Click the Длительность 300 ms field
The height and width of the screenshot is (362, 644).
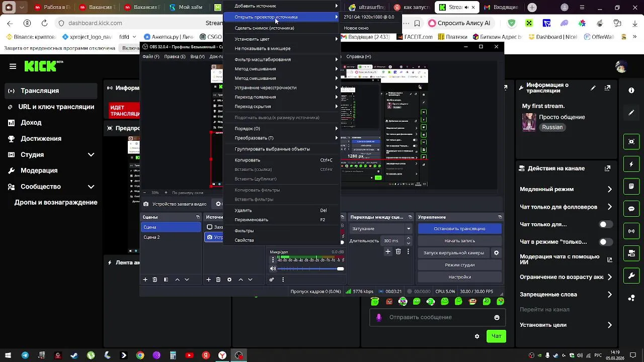coord(393,241)
